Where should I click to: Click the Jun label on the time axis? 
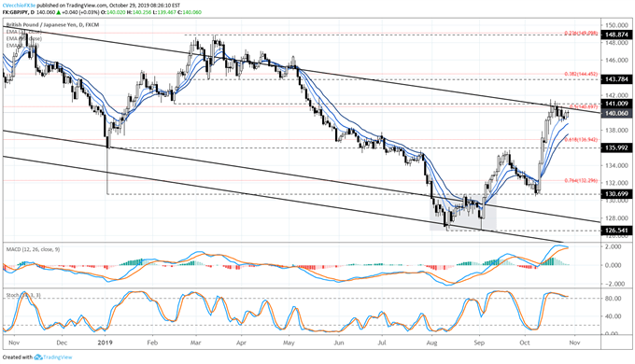click(x=339, y=343)
